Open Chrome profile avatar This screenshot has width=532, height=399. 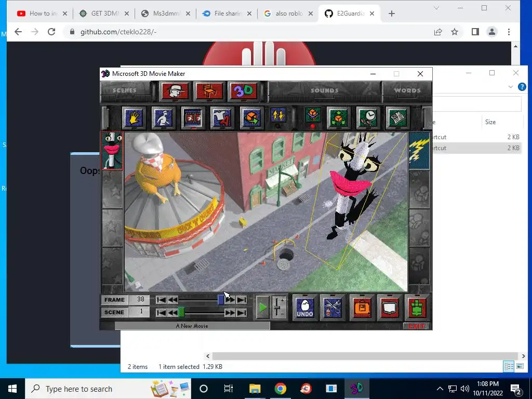(x=491, y=32)
